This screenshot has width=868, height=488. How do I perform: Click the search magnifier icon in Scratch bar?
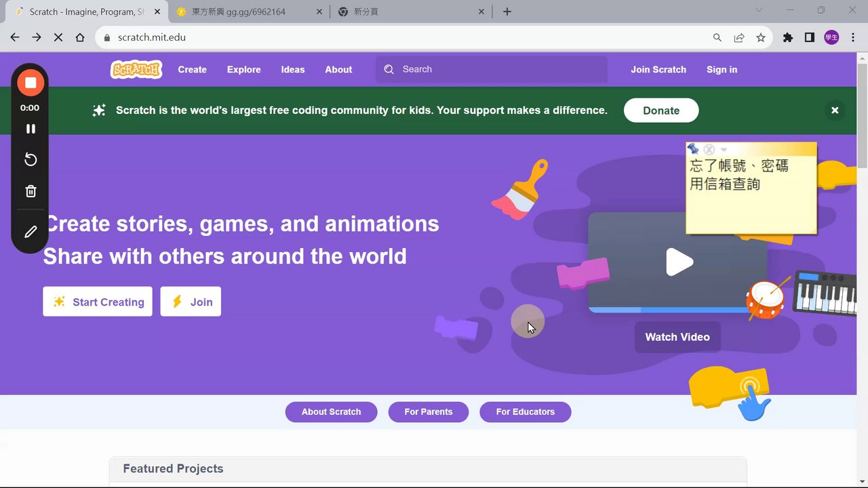pos(389,69)
